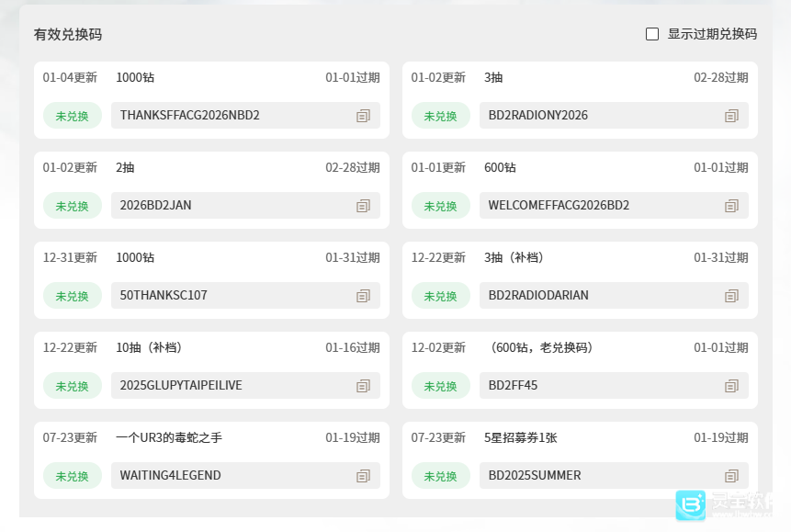Copy the 2025GLUPYTAIPEILIVE code
791x532 pixels.
click(x=363, y=386)
